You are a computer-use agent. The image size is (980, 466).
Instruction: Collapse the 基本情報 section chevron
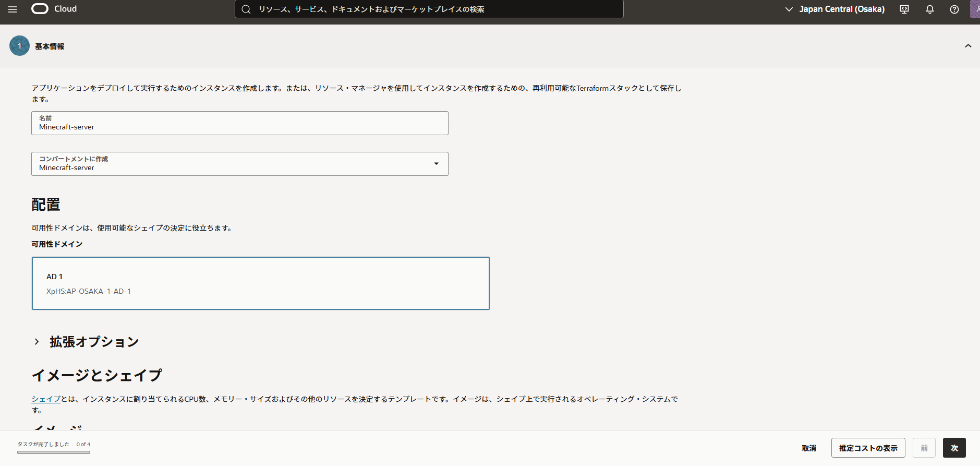[968, 46]
